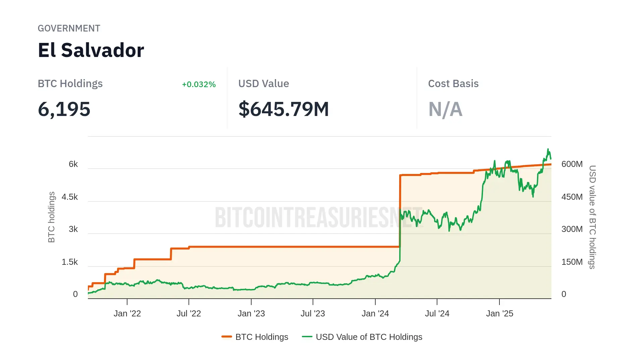
Task: Click the Jan '22 x-axis marker
Action: tap(127, 313)
